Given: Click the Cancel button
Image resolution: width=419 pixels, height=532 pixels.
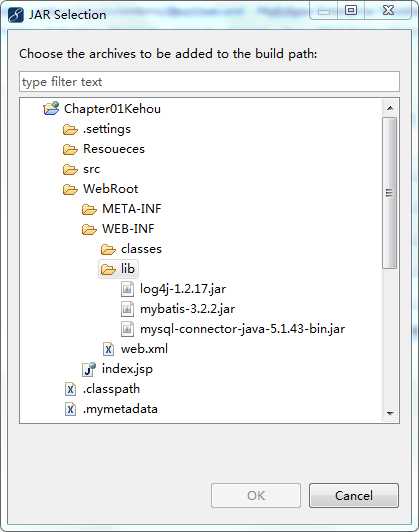Looking at the screenshot, I should point(354,496).
